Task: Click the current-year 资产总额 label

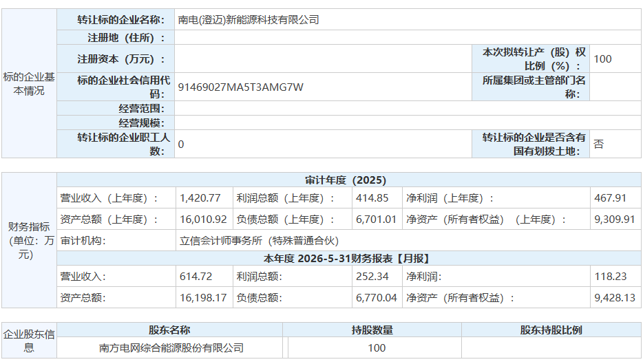Action: [83, 297]
